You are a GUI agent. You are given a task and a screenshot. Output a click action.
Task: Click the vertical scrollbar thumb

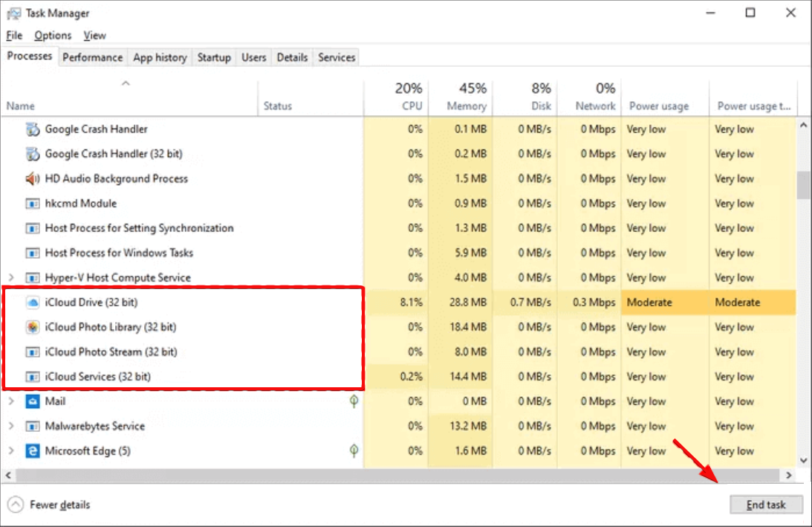803,184
